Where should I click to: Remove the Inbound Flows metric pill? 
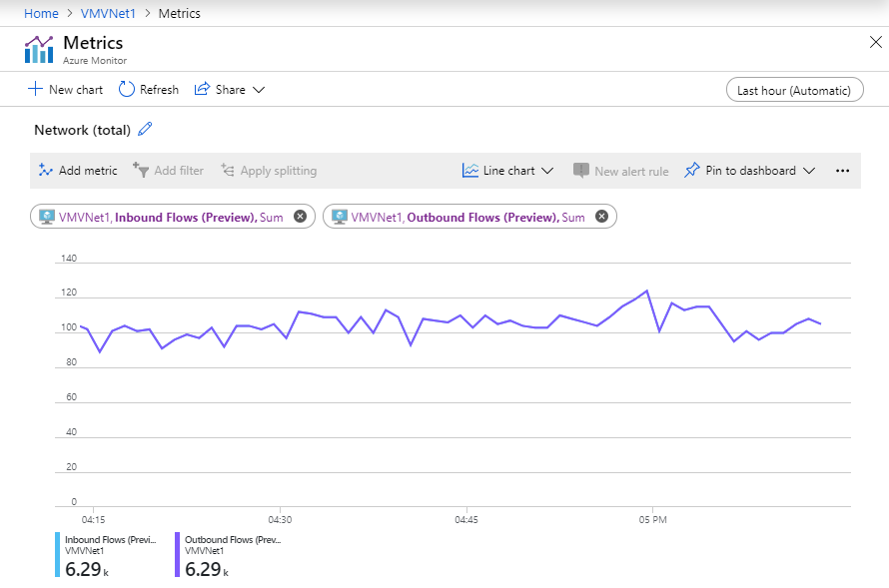click(x=301, y=216)
